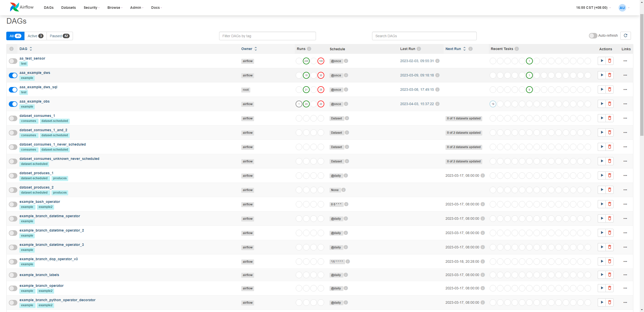Click the root owner tag link

pos(246,90)
